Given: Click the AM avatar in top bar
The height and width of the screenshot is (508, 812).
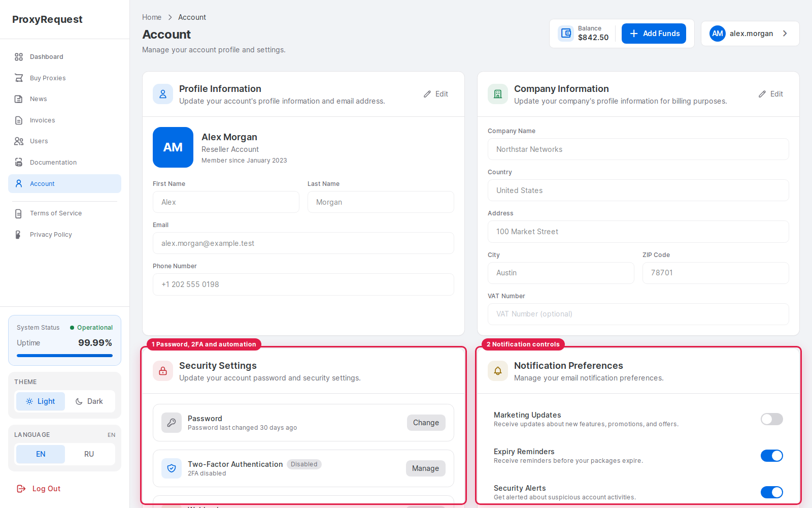Looking at the screenshot, I should [x=718, y=34].
